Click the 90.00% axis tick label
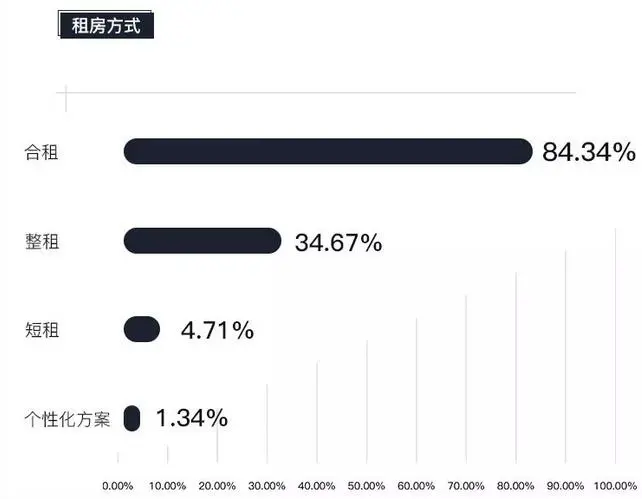The width and height of the screenshot is (642, 499). (565, 486)
